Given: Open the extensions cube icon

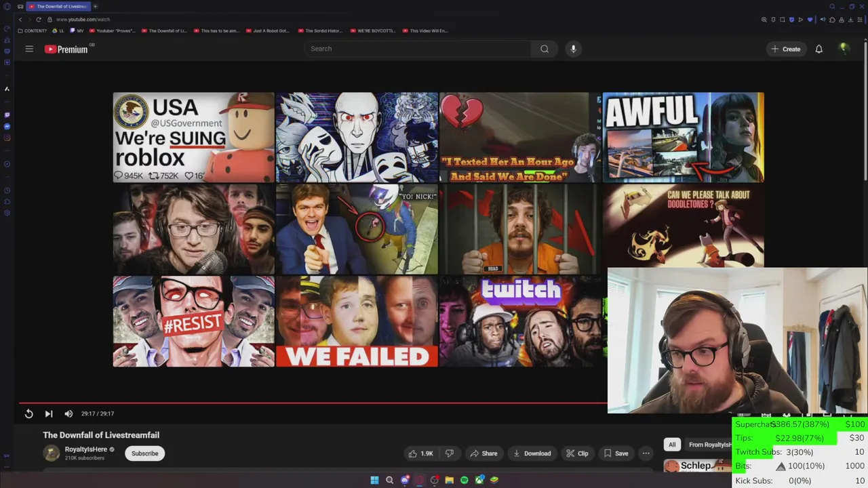Looking at the screenshot, I should click(832, 20).
